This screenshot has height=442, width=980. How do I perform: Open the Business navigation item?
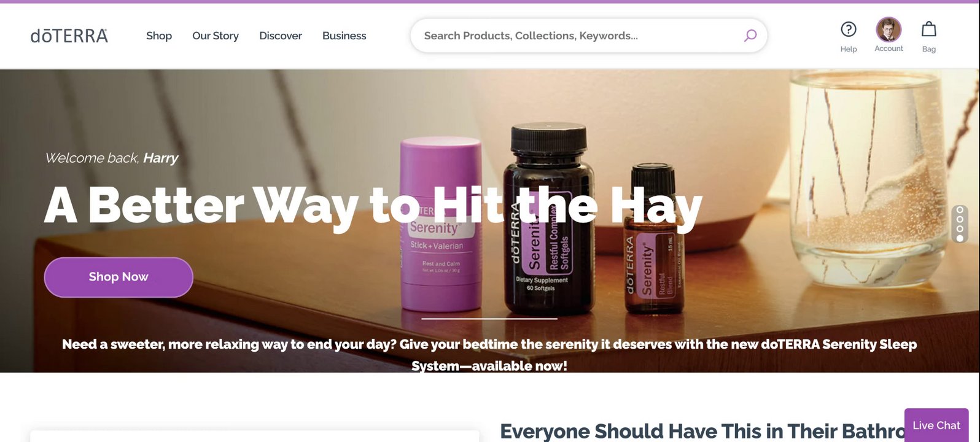pos(344,36)
